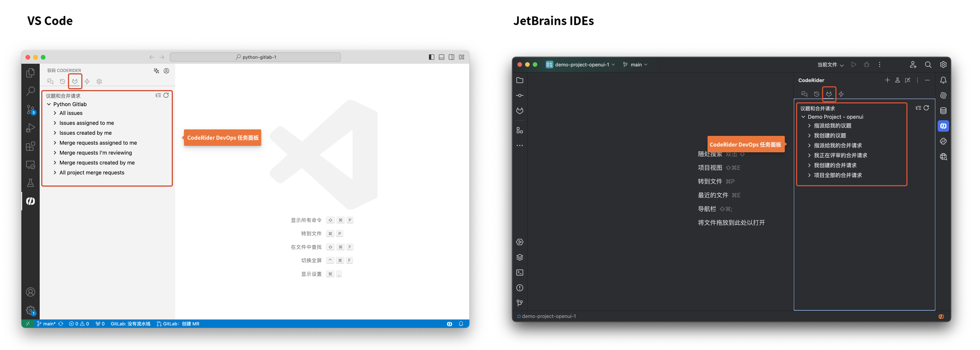This screenshot has height=350, width=980.
Task: Open Terminal tool window in JetBrains
Action: 520,273
